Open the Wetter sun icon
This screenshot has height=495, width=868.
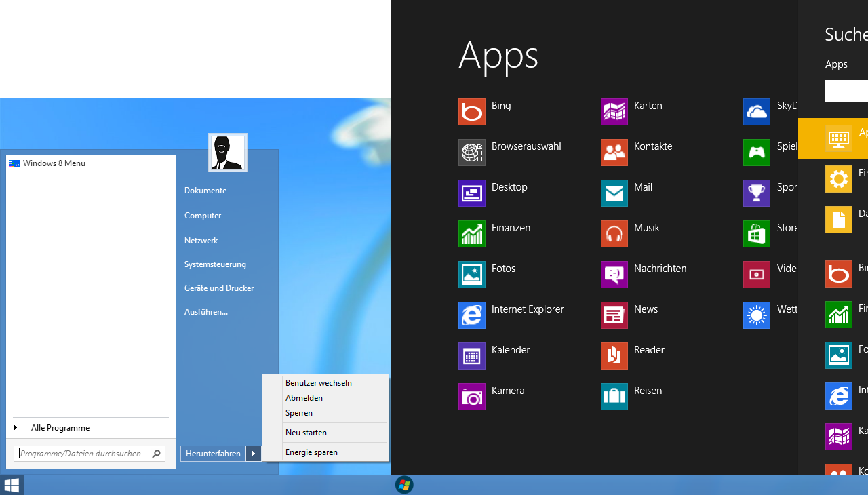coord(757,315)
